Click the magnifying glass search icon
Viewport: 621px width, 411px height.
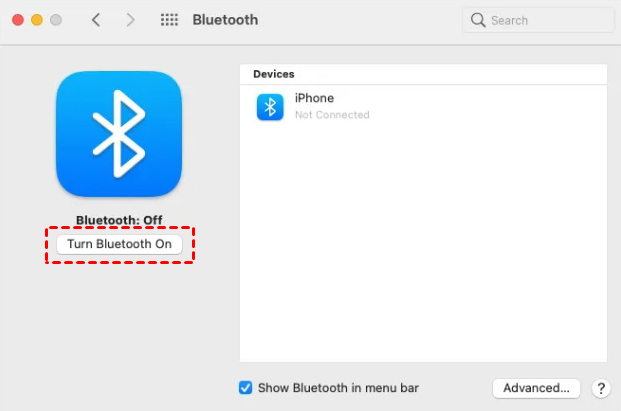click(478, 20)
